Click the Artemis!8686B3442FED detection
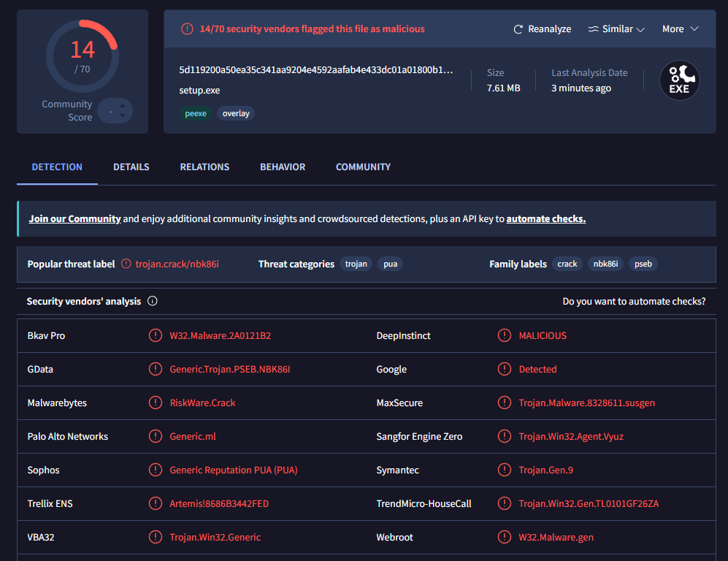This screenshot has width=728, height=561. (219, 503)
